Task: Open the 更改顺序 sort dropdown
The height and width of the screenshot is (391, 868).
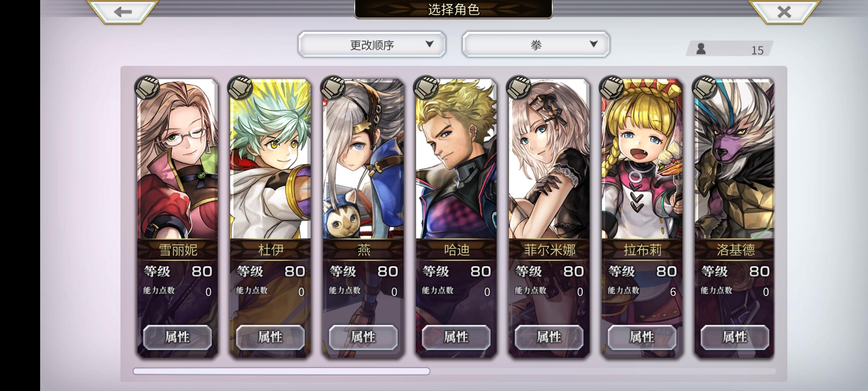Action: point(372,45)
